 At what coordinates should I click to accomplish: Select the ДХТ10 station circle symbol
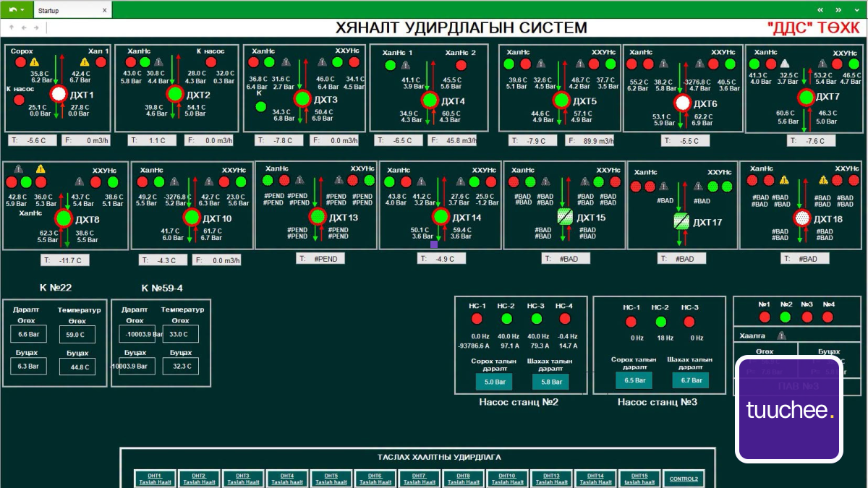[192, 218]
